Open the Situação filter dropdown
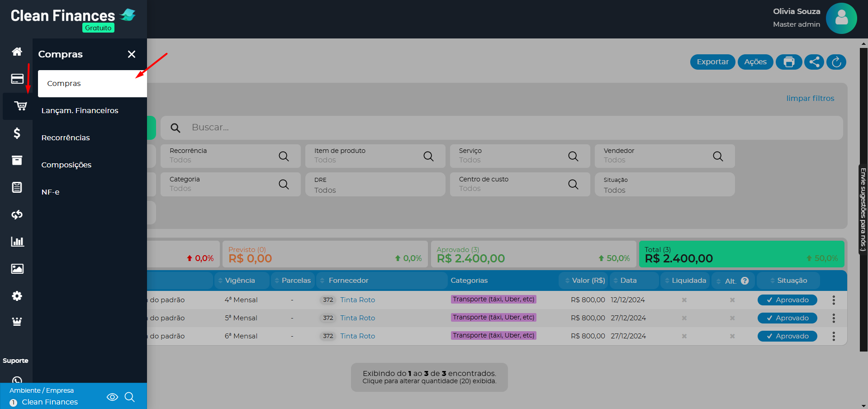The image size is (868, 409). pos(664,185)
